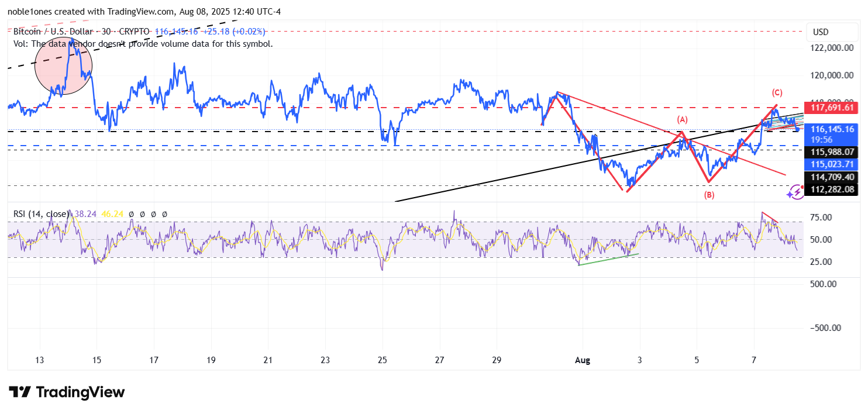Viewport: 868px width, 414px height.
Task: Select the RSI (14, close) indicator label
Action: 42,215
